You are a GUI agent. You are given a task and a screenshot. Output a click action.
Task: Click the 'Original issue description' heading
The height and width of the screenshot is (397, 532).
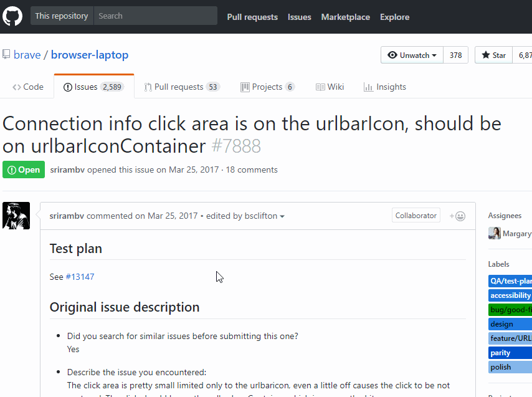tap(125, 307)
